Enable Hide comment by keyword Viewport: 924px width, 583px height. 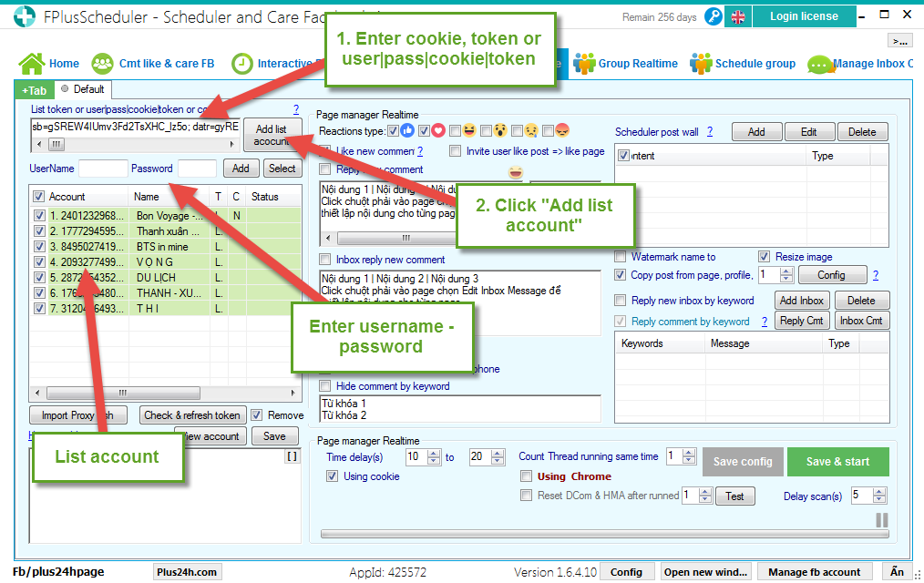[x=324, y=385]
